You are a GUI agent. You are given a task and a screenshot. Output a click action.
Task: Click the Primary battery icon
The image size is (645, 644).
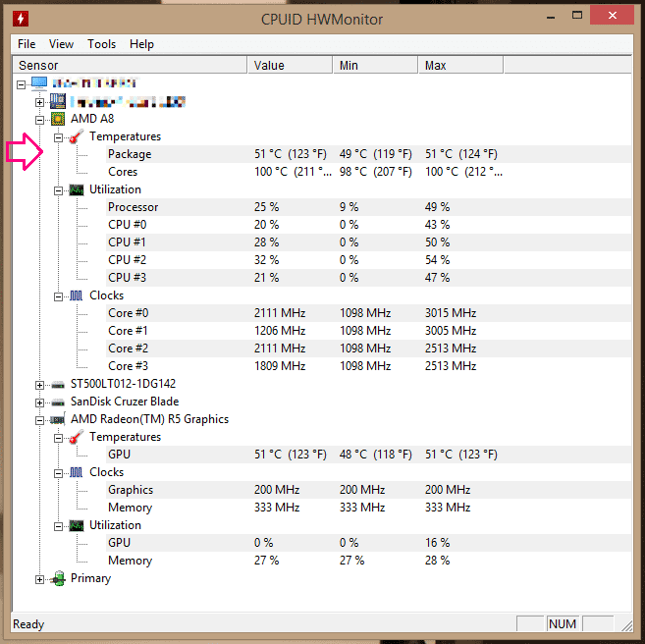pyautogui.click(x=58, y=579)
